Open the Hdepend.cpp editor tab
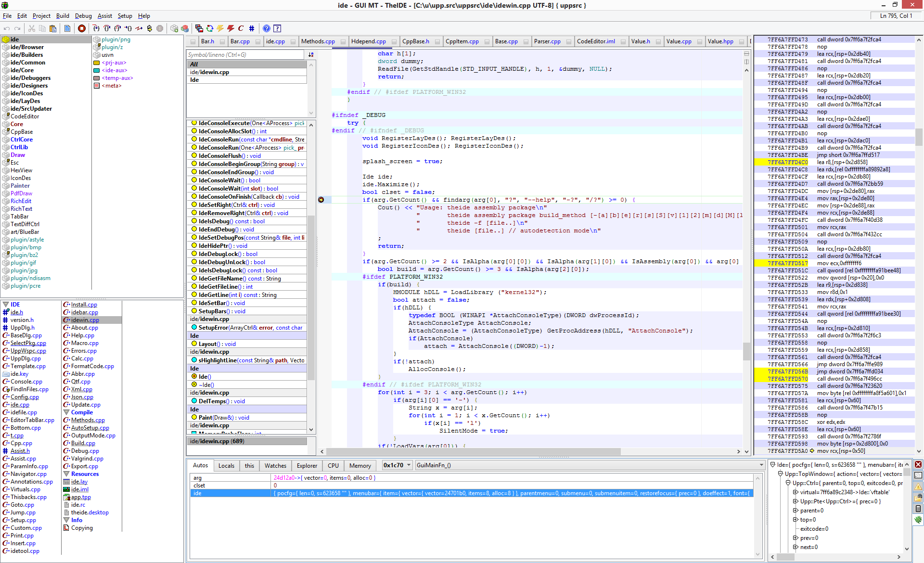The image size is (924, 563). point(368,41)
